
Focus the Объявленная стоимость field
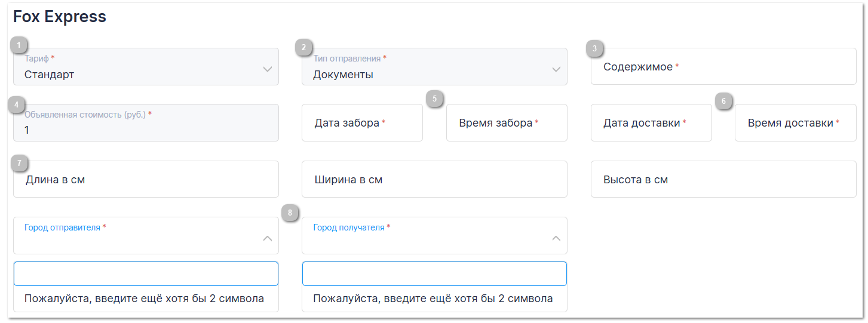click(x=146, y=123)
